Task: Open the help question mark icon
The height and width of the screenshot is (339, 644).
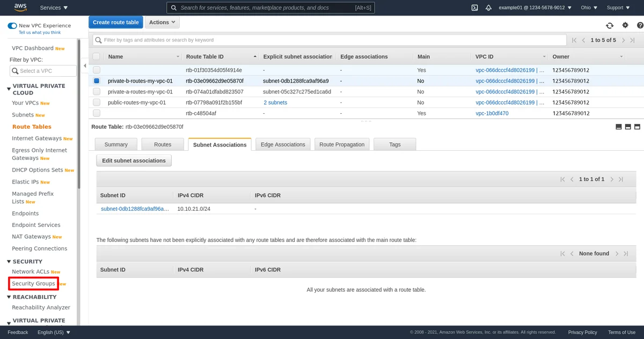Action: tap(640, 25)
